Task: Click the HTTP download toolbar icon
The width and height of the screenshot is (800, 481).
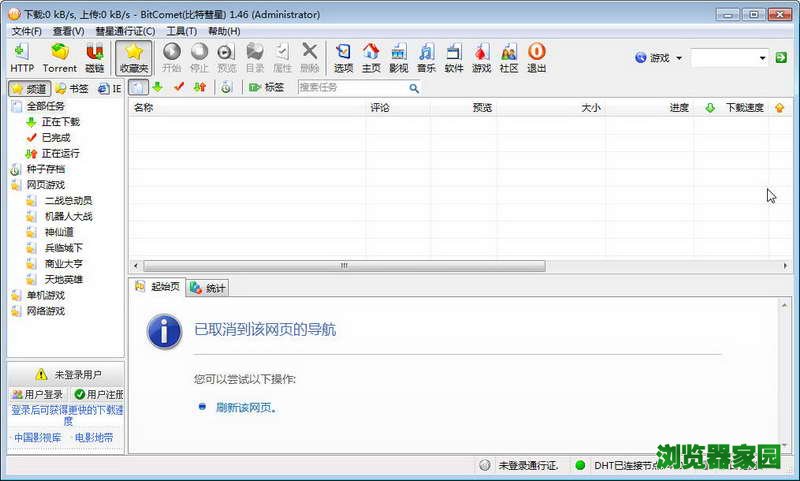Action: pos(21,57)
